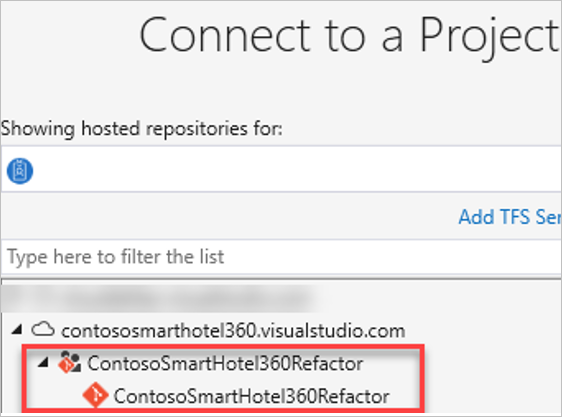Click empty space right of the repository name
The height and width of the screenshot is (417, 562).
pos(405,396)
